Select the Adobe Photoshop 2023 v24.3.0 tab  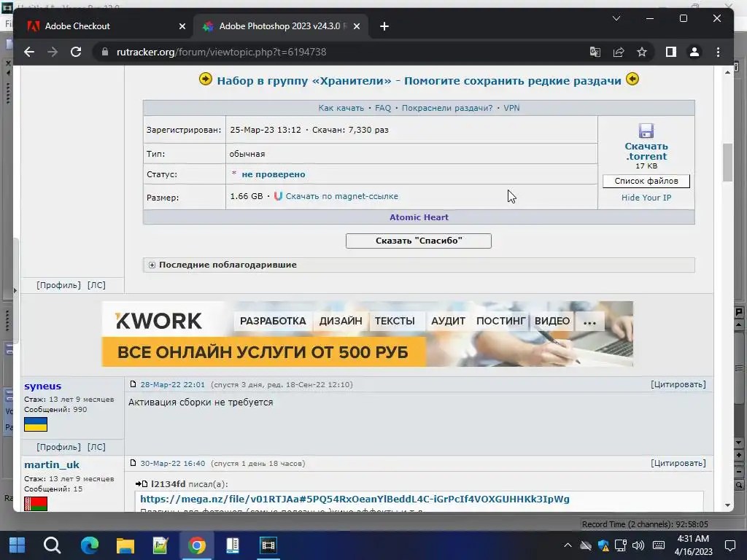(x=279, y=26)
